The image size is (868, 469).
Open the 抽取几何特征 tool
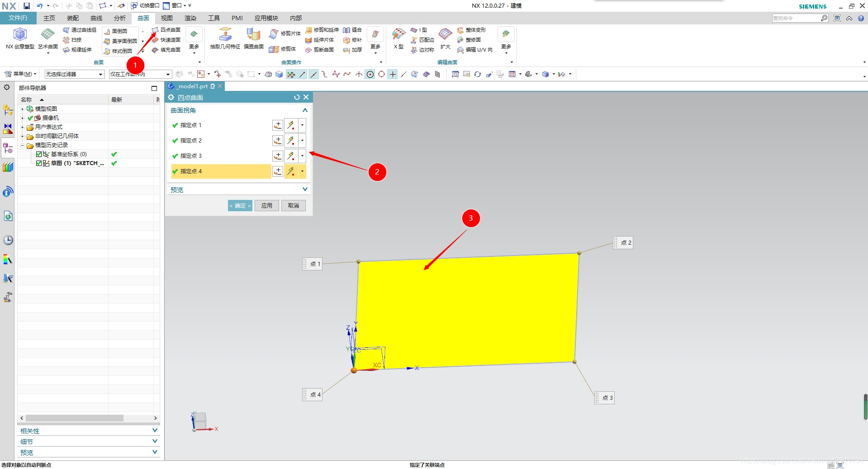pos(225,39)
